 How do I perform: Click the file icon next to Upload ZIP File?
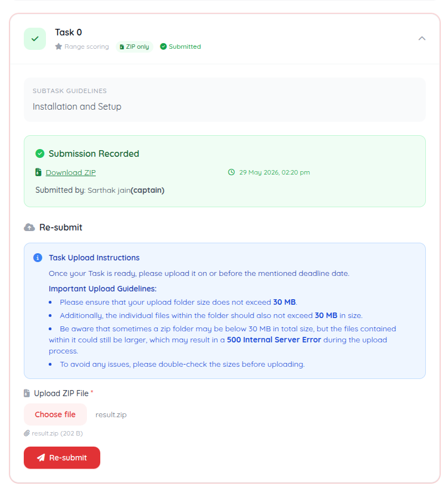pos(27,393)
